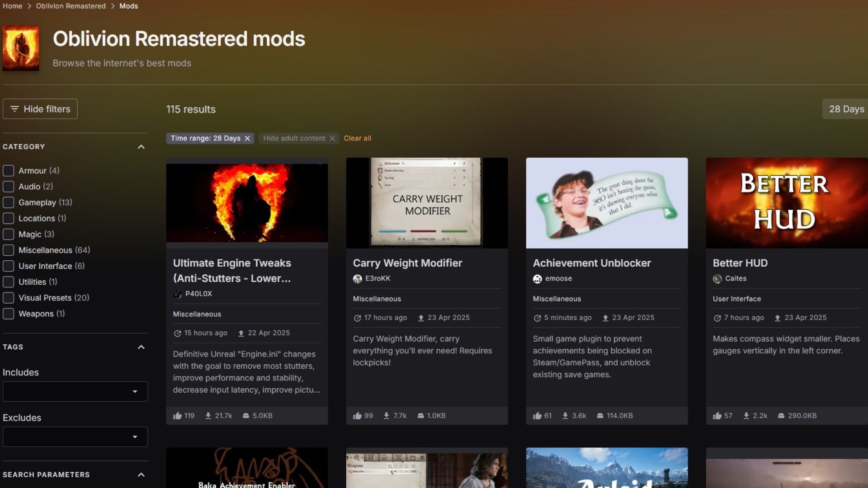Remove the Time range: 28 Days filter chip
The image size is (868, 488).
(x=247, y=138)
